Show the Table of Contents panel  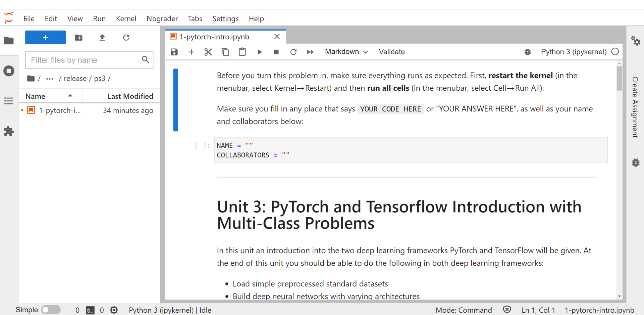9,101
